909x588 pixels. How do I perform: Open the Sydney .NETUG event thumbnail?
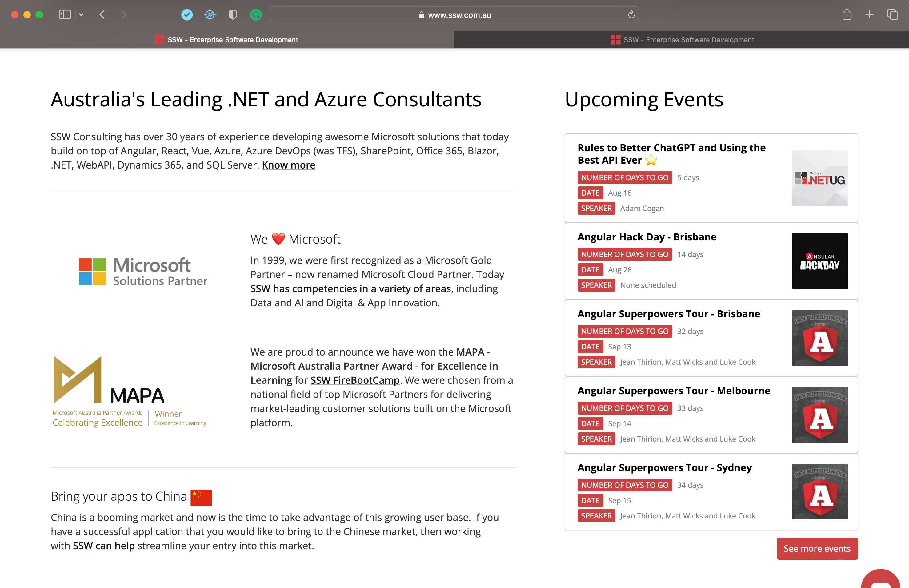point(820,178)
